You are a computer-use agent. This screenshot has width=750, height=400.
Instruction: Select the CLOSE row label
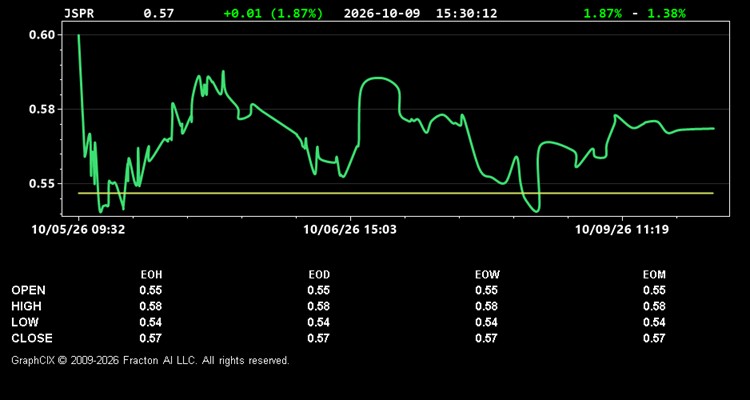[x=32, y=338]
